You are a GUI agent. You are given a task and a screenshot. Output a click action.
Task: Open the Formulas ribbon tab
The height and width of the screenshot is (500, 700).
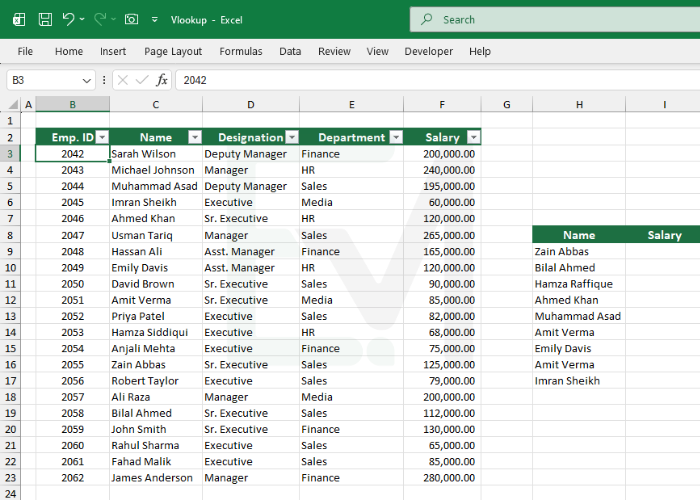click(x=241, y=51)
